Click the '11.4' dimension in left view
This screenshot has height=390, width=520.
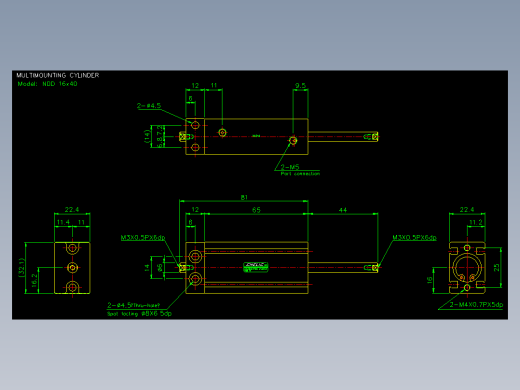pos(63,222)
